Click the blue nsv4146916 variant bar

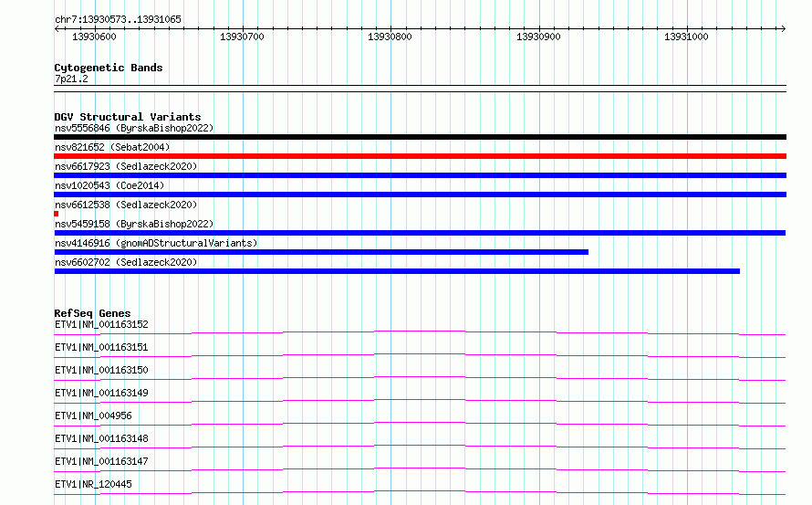point(321,252)
